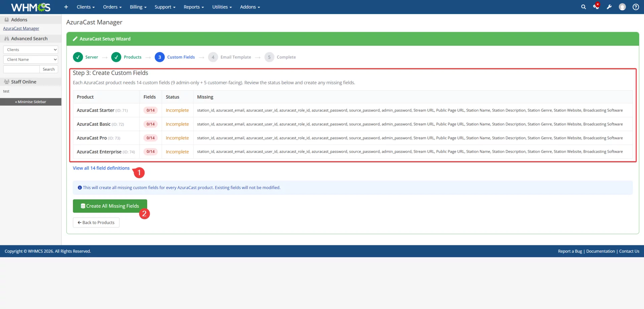Open the global search icon in the header
Screen dimensions: 644x309
584,7
